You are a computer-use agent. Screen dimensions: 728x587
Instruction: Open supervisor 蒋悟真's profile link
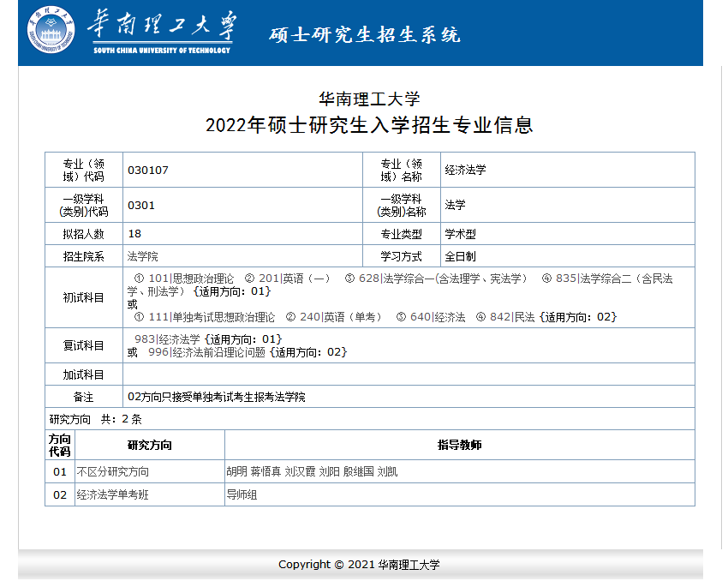click(x=266, y=472)
